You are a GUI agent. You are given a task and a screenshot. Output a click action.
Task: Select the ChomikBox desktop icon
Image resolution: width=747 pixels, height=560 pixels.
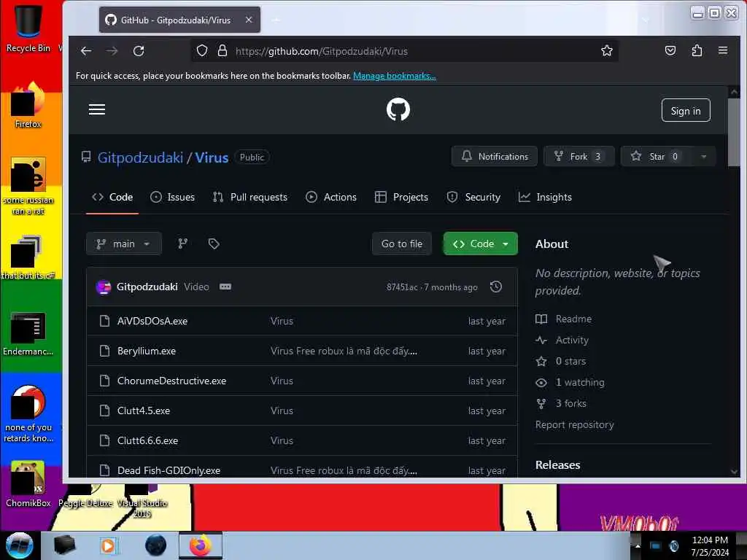click(28, 484)
